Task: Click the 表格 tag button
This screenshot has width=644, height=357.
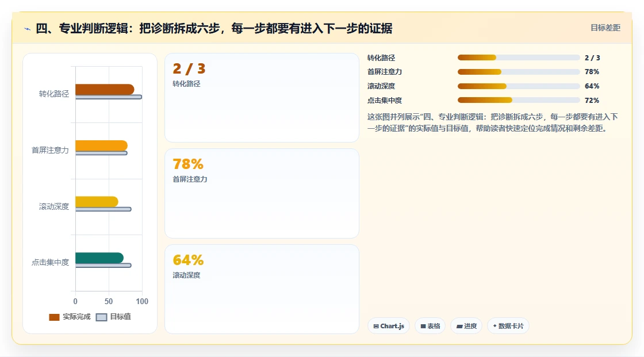Action: click(x=430, y=326)
